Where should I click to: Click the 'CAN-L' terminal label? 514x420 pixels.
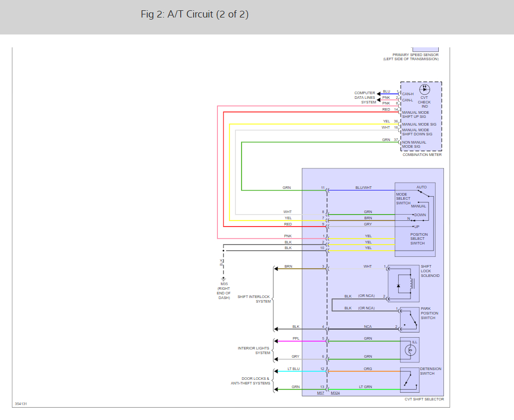[x=407, y=100]
